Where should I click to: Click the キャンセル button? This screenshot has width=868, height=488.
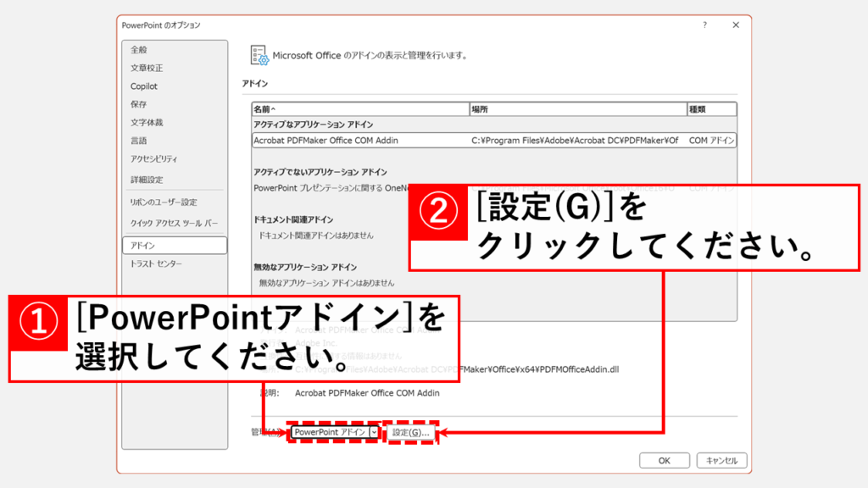(x=721, y=460)
